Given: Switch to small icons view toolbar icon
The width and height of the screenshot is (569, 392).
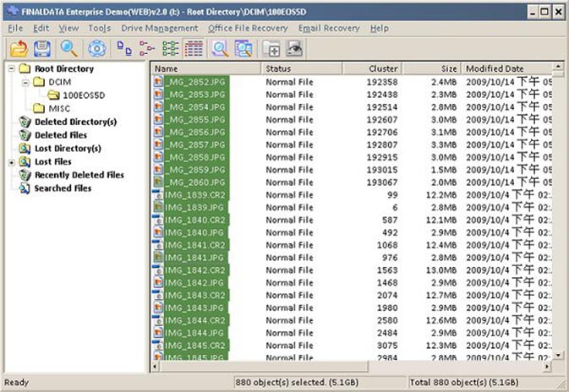Looking at the screenshot, I should point(147,49).
